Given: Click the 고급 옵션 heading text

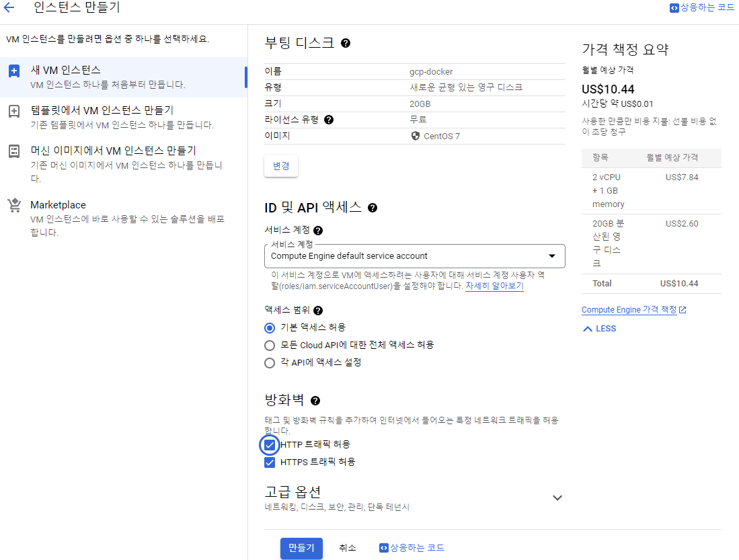Looking at the screenshot, I should pos(293,491).
